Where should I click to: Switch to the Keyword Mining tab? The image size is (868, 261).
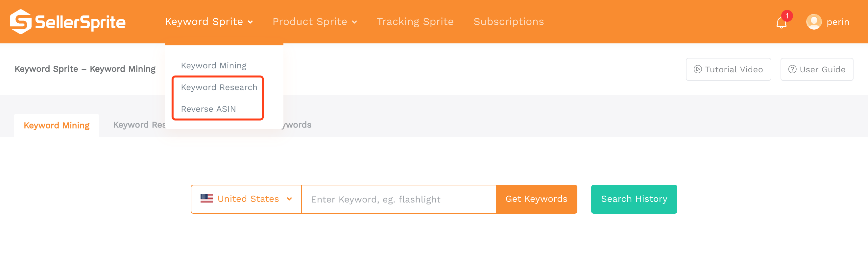click(x=57, y=125)
